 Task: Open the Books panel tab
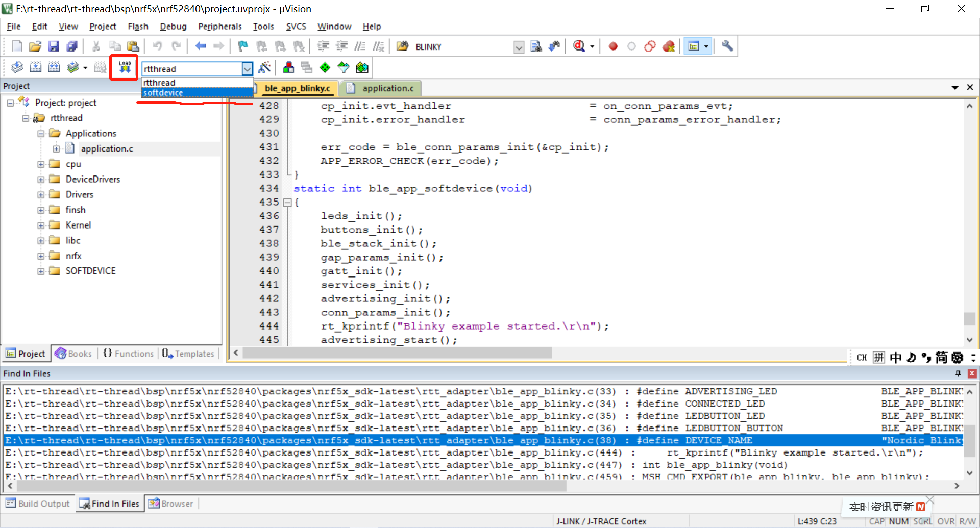point(73,354)
